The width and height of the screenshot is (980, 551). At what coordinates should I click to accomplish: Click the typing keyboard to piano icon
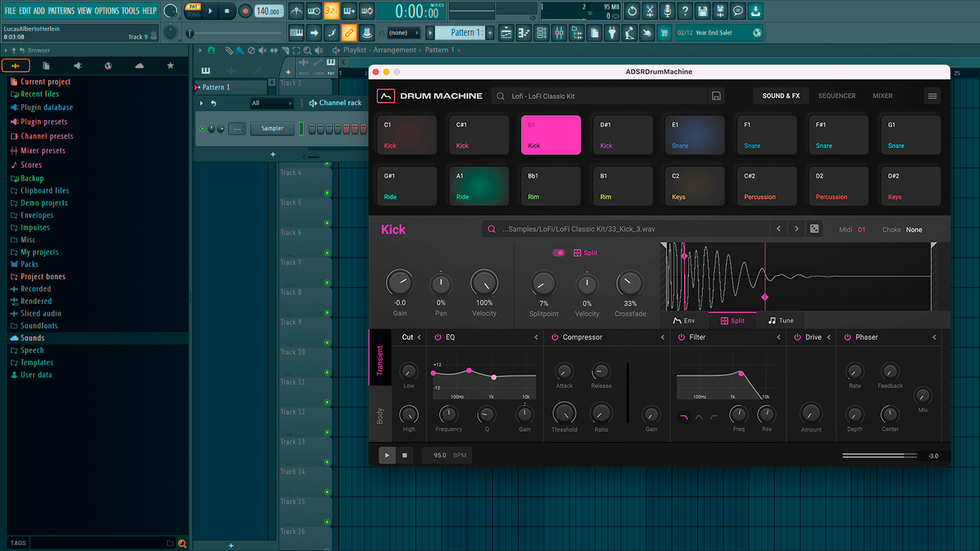click(x=296, y=33)
